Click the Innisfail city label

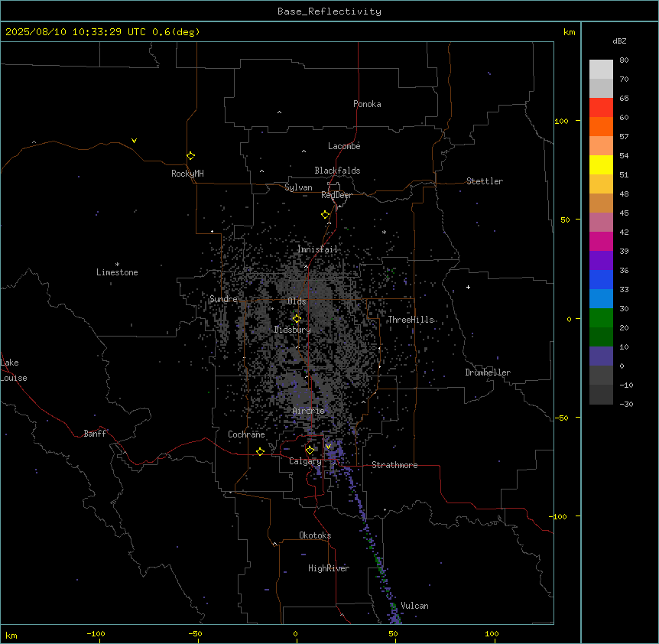tap(317, 249)
